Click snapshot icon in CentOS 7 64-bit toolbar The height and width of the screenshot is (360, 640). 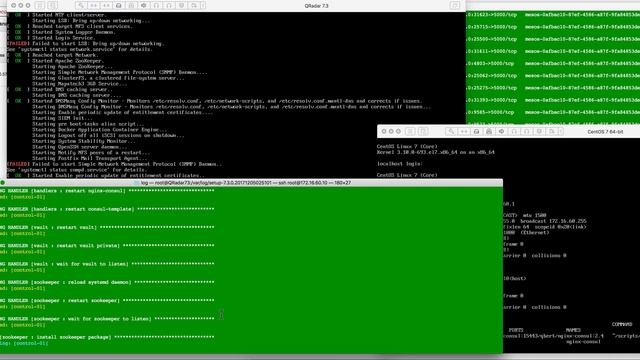[423, 131]
